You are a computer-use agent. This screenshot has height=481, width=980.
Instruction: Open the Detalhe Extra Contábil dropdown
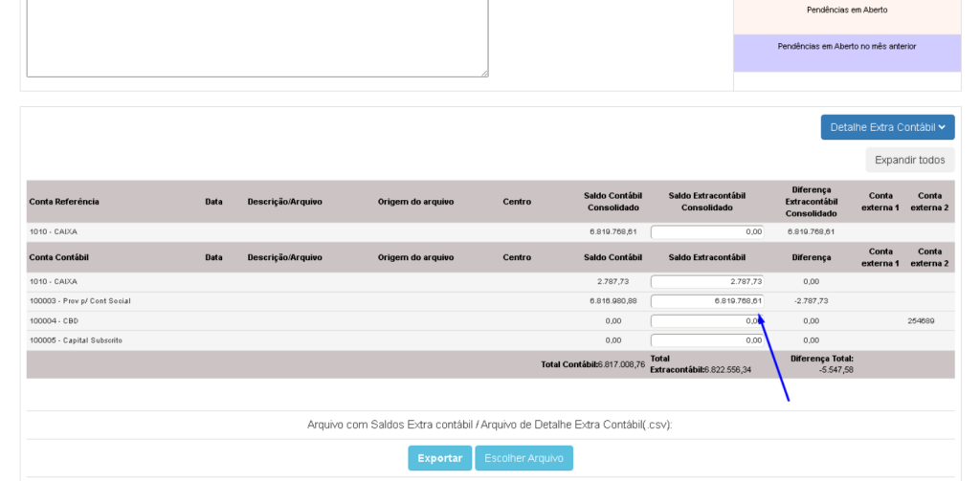tap(886, 127)
